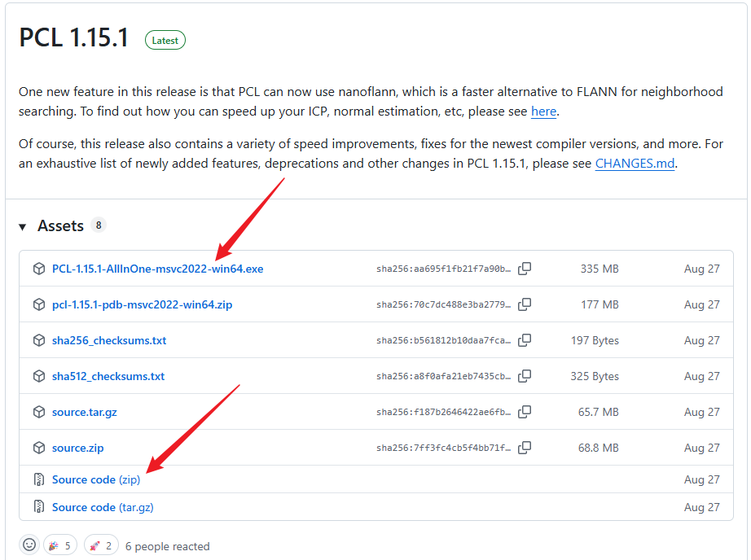Collapse the Assets section
The width and height of the screenshot is (751, 560).
pyautogui.click(x=23, y=226)
